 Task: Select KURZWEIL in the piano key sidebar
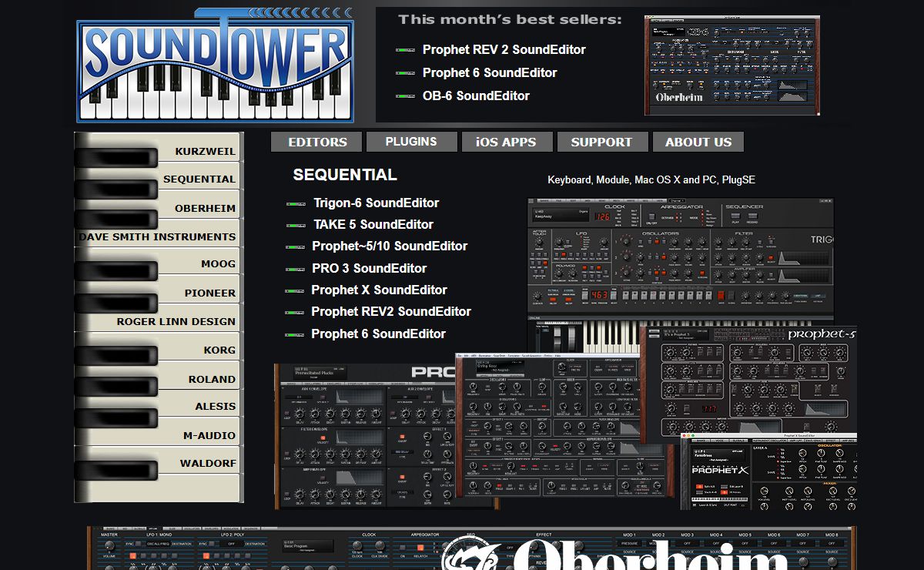205,151
